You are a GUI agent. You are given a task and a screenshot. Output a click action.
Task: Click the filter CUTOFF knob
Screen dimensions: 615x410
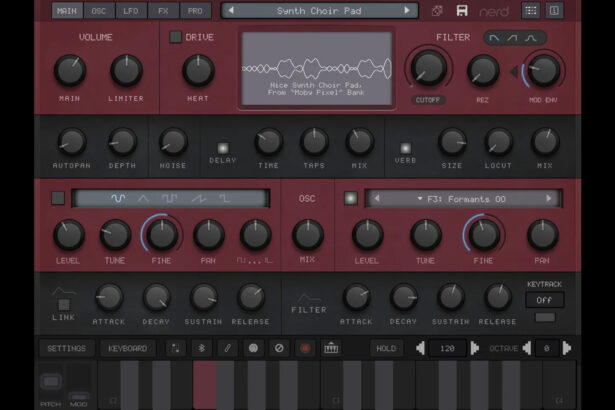[x=428, y=68]
